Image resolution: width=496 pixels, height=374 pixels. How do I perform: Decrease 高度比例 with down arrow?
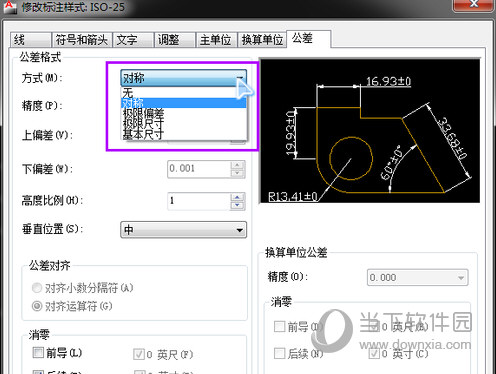pyautogui.click(x=237, y=205)
